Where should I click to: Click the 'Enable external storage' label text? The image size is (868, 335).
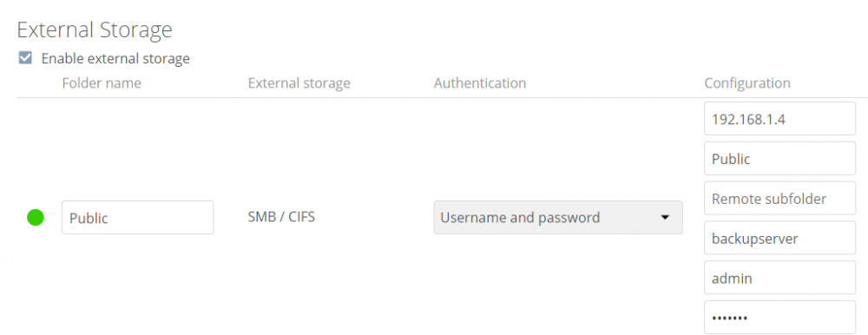coord(115,58)
